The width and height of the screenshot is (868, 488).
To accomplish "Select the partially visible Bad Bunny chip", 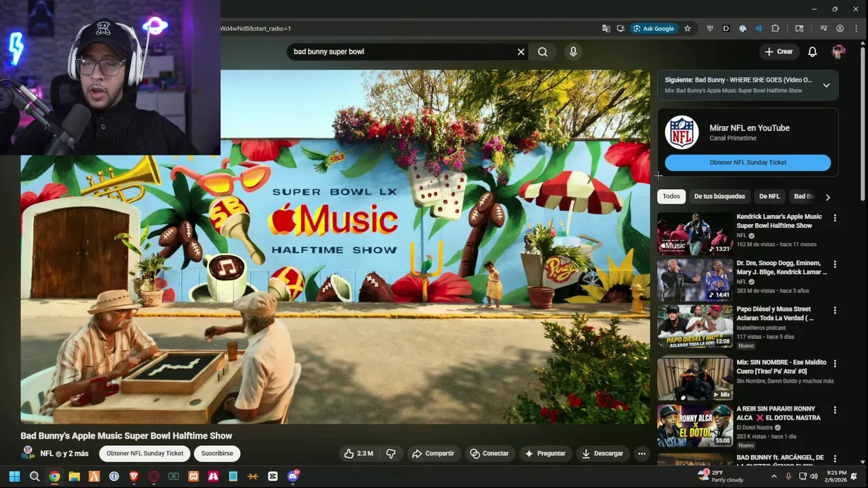I will point(803,197).
